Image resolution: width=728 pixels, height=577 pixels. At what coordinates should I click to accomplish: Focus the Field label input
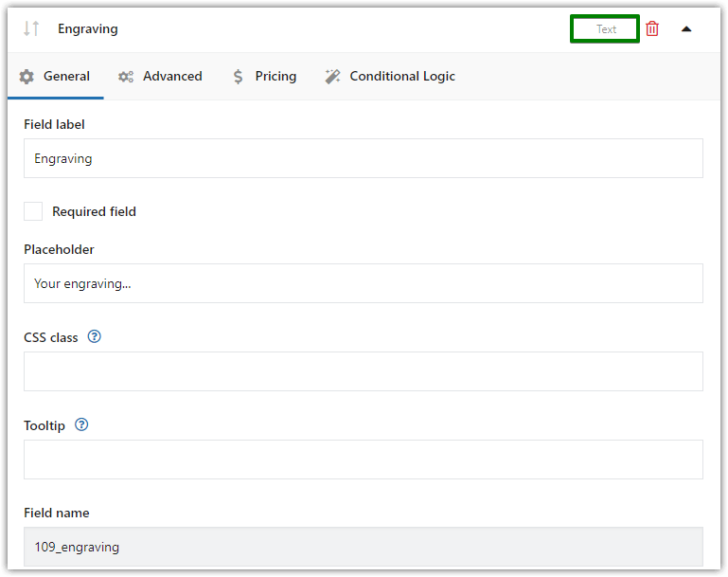tap(364, 158)
